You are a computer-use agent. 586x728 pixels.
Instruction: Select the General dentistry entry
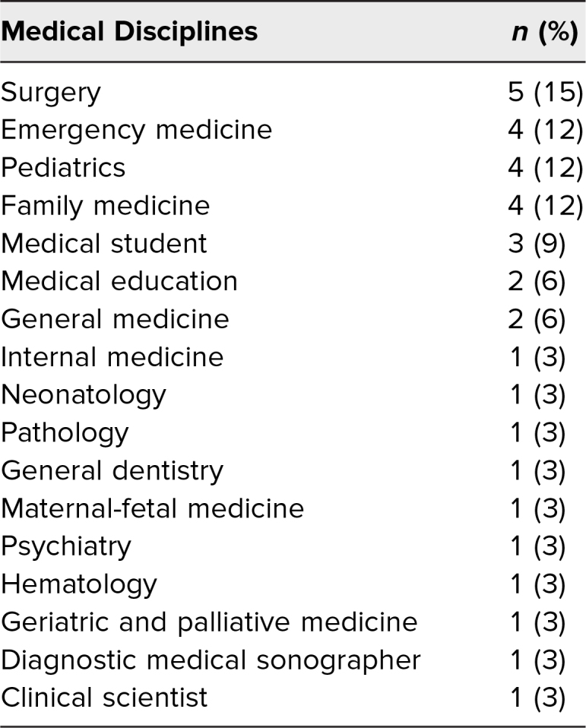112,472
